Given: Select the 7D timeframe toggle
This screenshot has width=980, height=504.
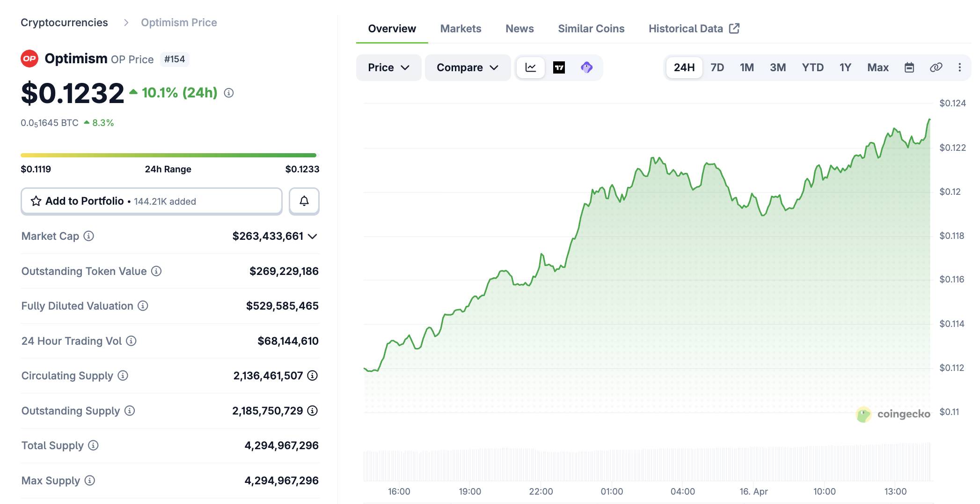Looking at the screenshot, I should point(717,67).
